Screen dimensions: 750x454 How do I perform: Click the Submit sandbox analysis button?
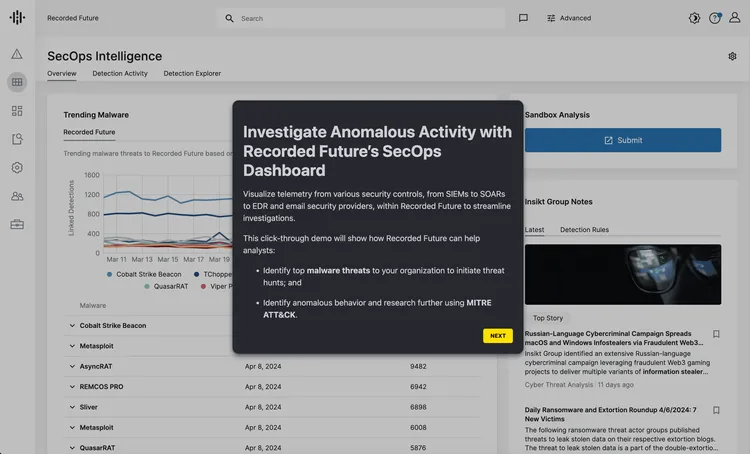pyautogui.click(x=622, y=140)
